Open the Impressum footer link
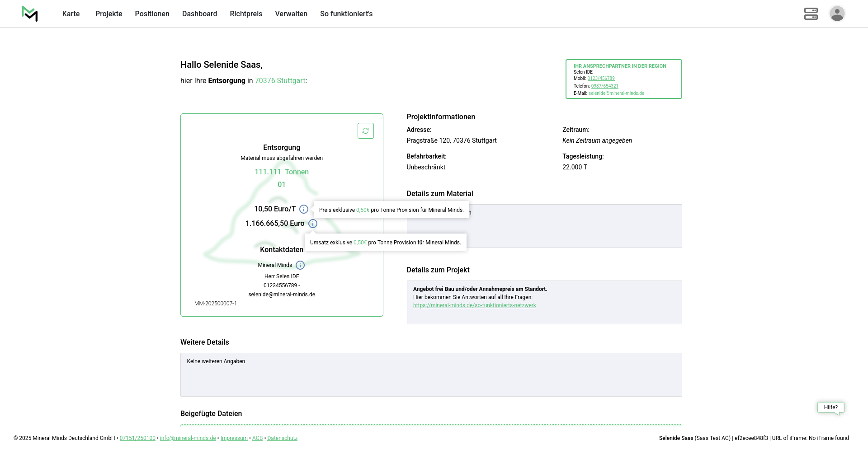 click(x=234, y=438)
